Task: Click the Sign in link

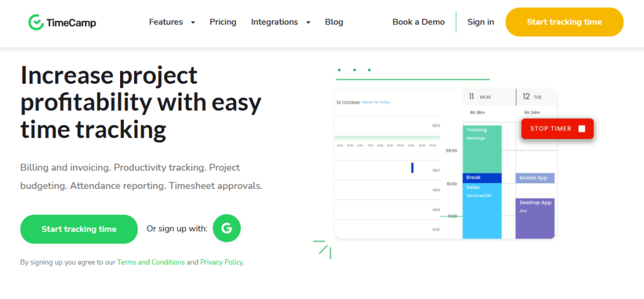Action: (480, 22)
